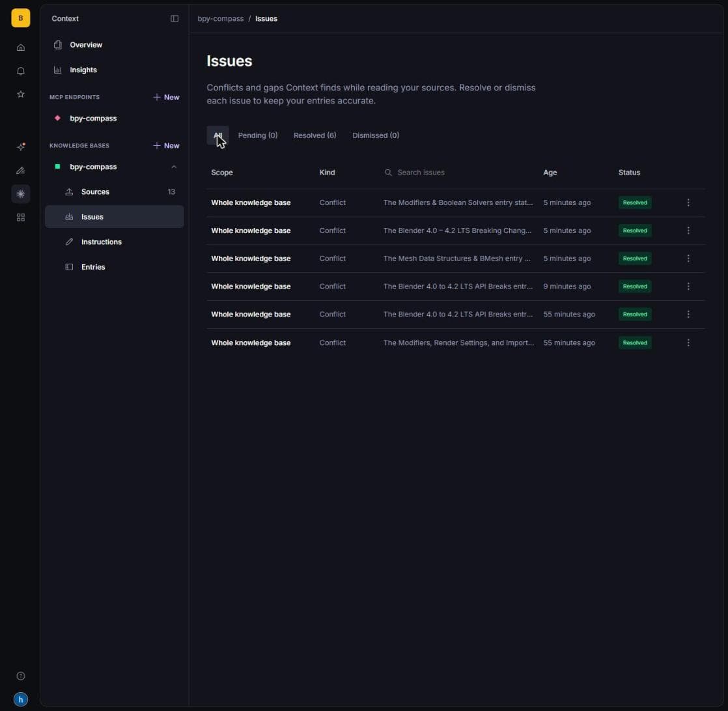Open row menu for Modifiers & Boolean Solvers issue
Viewport: 728px width, 711px height.
[688, 202]
